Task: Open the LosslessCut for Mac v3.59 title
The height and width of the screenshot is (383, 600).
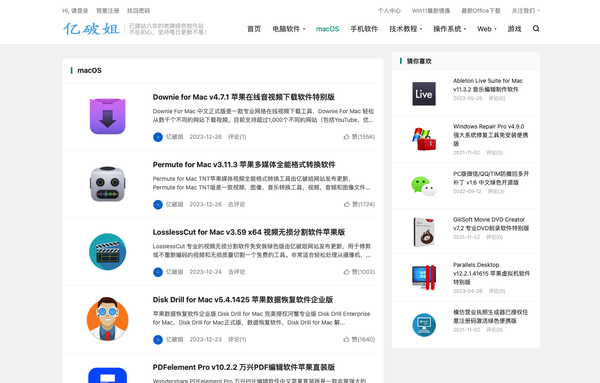Action: [249, 232]
